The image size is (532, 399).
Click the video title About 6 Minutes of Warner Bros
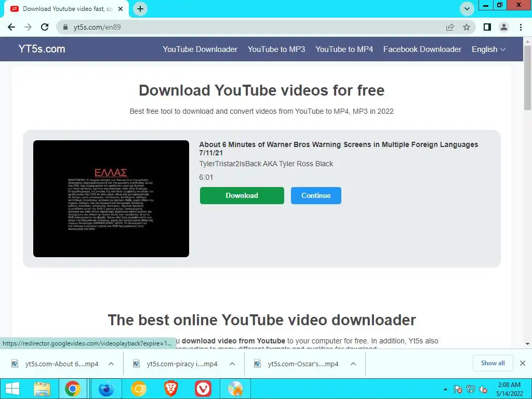(x=338, y=149)
